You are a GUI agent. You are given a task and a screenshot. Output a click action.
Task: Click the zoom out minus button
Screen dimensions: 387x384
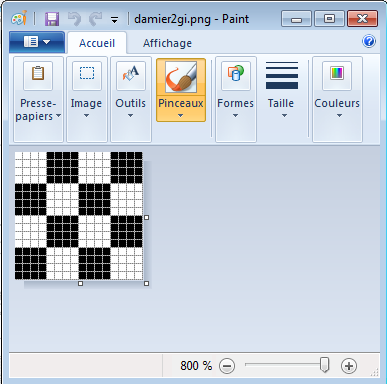coord(227,366)
